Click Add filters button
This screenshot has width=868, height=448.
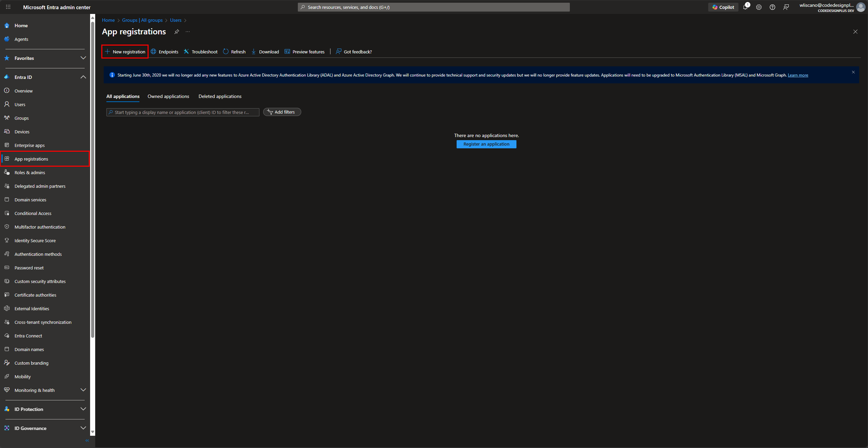[282, 112]
